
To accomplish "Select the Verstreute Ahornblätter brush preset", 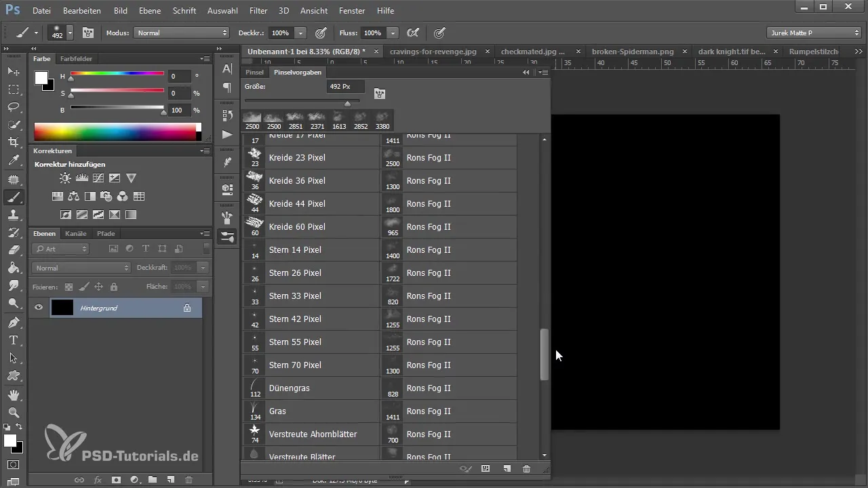I will pyautogui.click(x=311, y=434).
